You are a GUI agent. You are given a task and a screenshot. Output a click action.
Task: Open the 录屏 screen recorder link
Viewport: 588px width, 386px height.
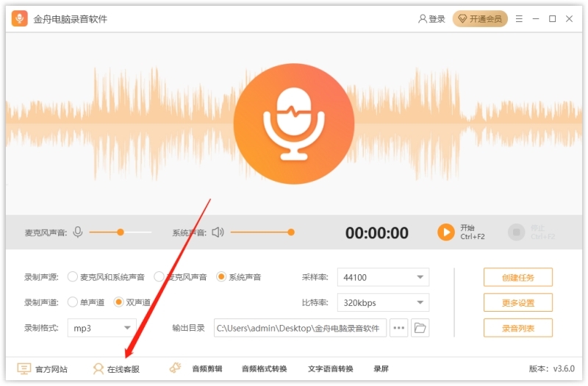pyautogui.click(x=381, y=369)
